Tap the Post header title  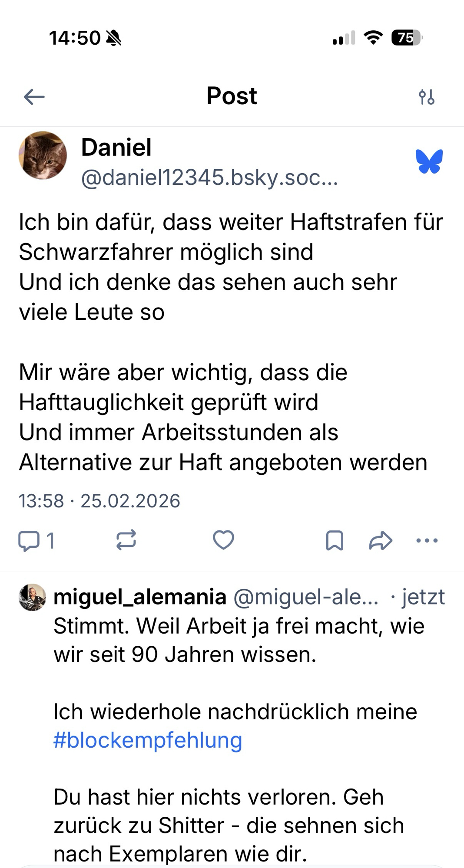(x=232, y=96)
